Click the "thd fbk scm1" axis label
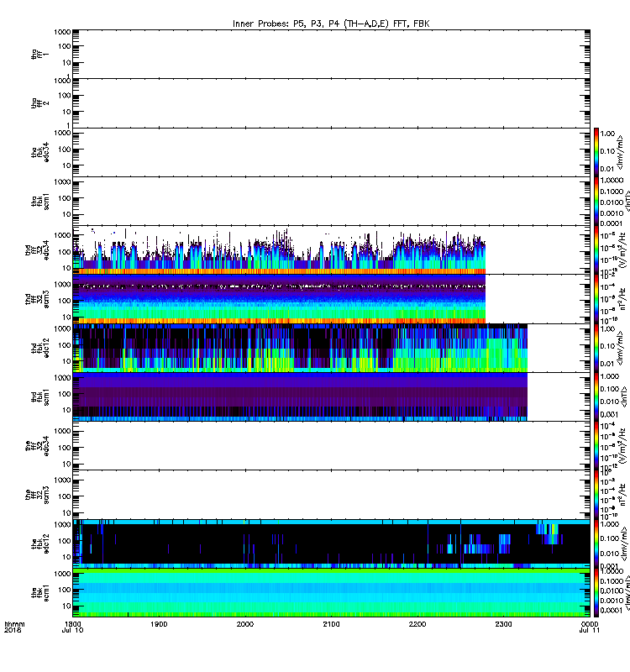Viewport: 630px width, 672px height. pos(39,396)
